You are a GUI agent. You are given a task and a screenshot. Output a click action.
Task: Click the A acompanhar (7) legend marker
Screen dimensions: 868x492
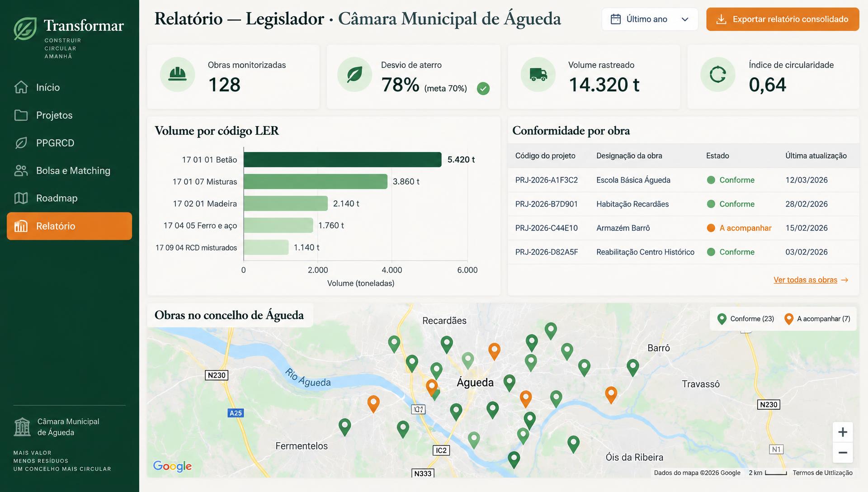(x=789, y=319)
